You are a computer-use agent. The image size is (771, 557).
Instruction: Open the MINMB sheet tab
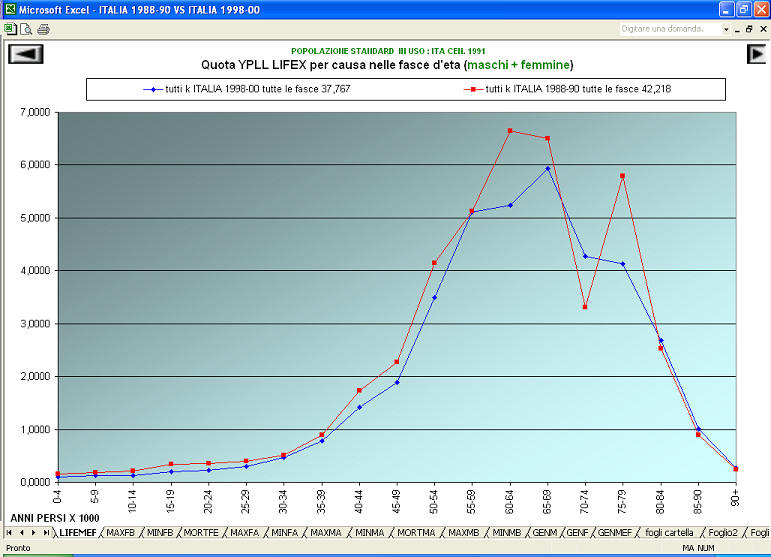(x=506, y=532)
